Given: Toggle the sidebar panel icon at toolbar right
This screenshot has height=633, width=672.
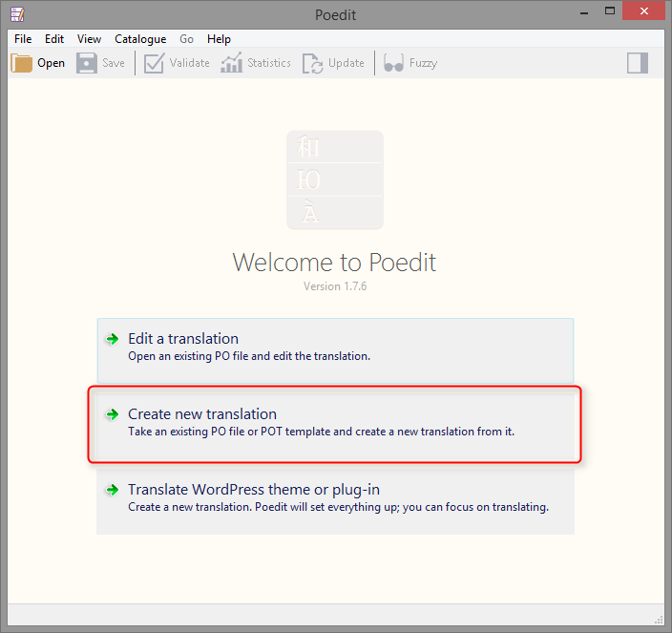Looking at the screenshot, I should coord(638,63).
